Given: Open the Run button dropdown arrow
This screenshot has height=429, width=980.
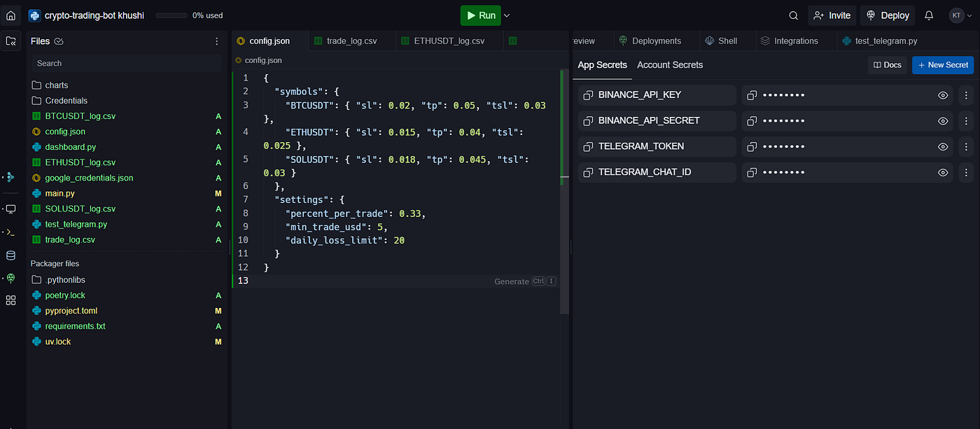Looking at the screenshot, I should tap(507, 15).
